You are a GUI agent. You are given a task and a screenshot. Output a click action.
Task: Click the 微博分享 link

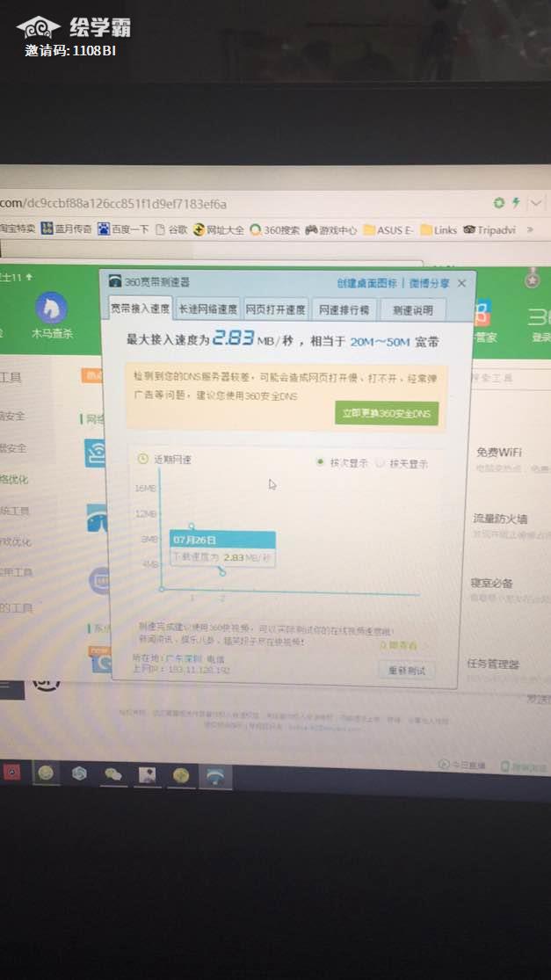point(429,283)
